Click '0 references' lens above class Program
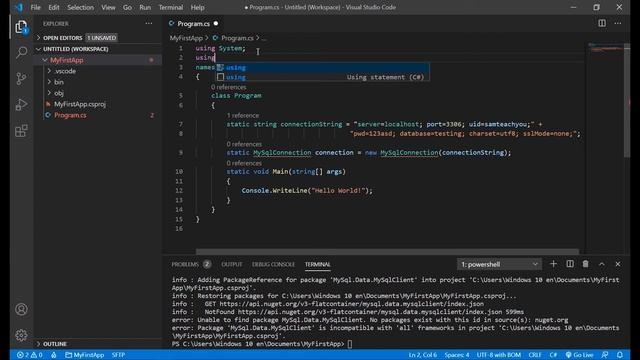 (228, 87)
